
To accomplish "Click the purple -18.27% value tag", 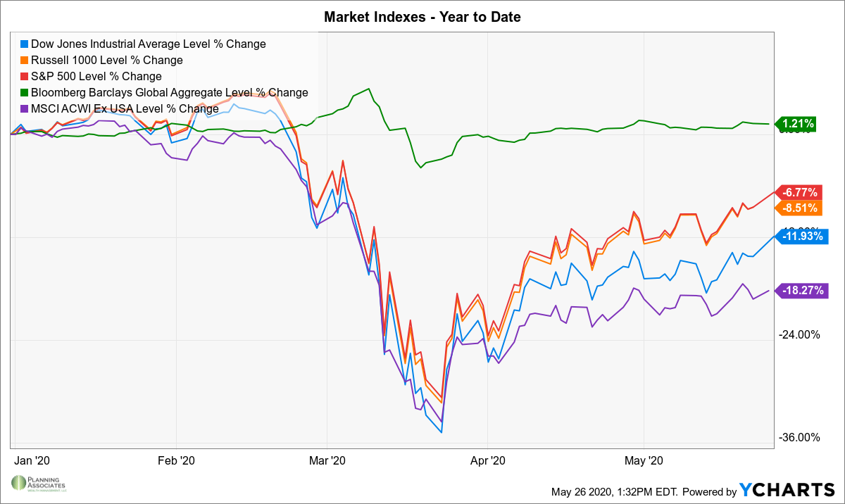I will pos(801,290).
